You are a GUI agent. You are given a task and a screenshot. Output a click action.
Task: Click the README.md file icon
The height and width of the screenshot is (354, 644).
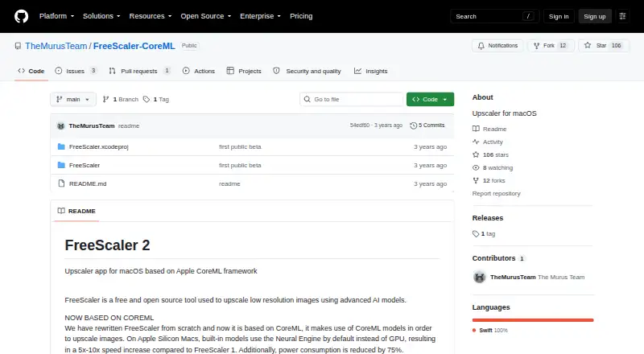pyautogui.click(x=61, y=183)
